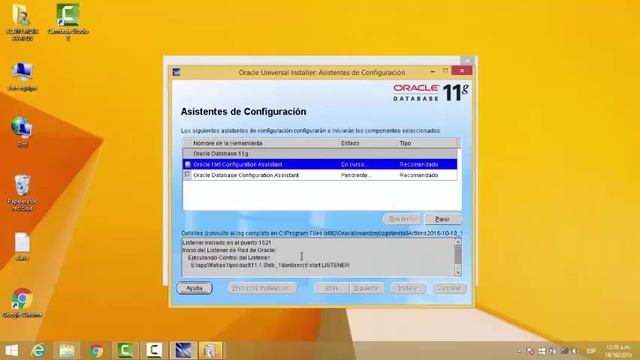Select Oracle Net Configuration Assistant row
This screenshot has height=360, width=640.
pos(320,164)
